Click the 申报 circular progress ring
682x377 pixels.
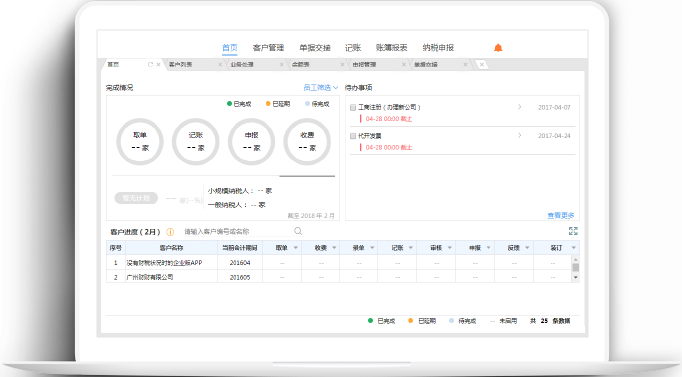[x=251, y=142]
